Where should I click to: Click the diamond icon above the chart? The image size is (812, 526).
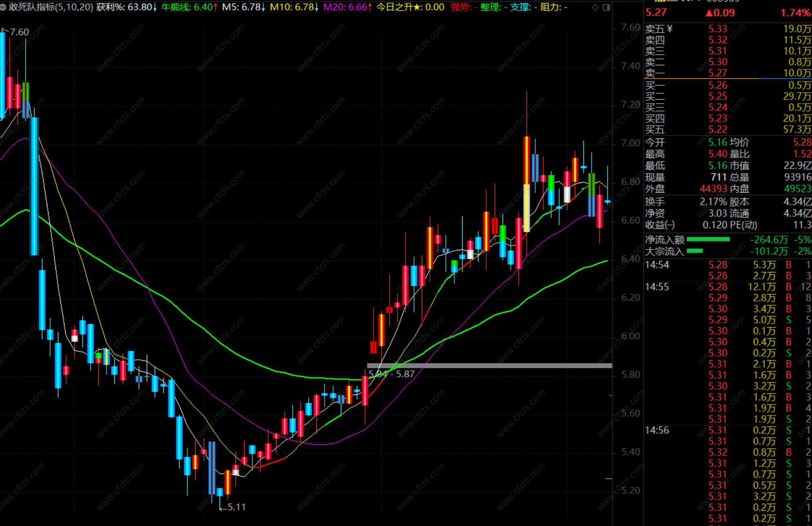pos(595,7)
